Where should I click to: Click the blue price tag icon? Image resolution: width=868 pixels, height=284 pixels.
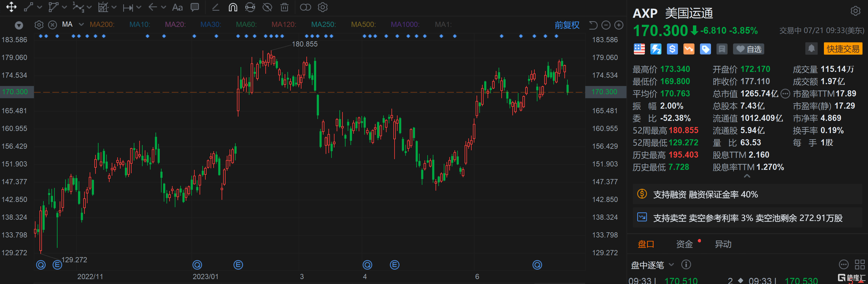(x=705, y=49)
